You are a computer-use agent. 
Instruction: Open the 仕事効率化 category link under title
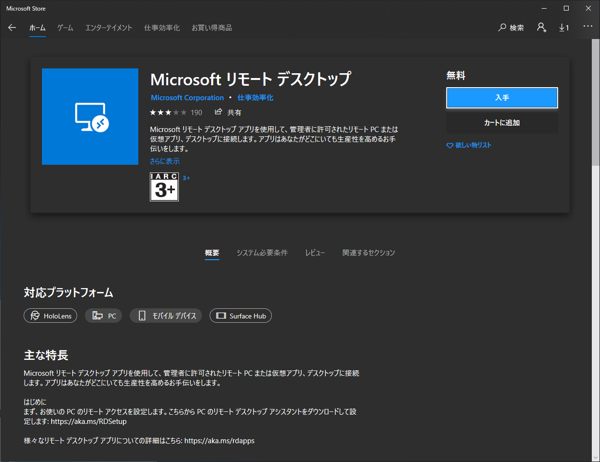click(255, 98)
